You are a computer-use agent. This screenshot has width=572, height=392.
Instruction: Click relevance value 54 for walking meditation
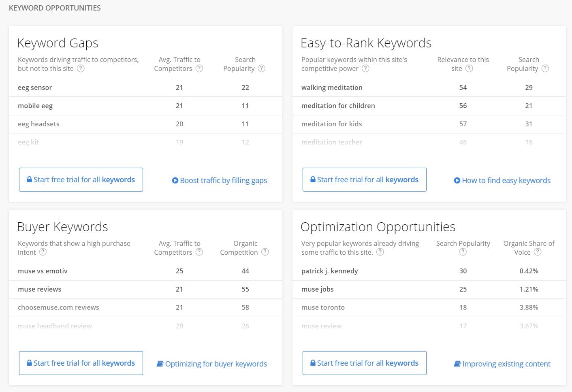pyautogui.click(x=463, y=87)
